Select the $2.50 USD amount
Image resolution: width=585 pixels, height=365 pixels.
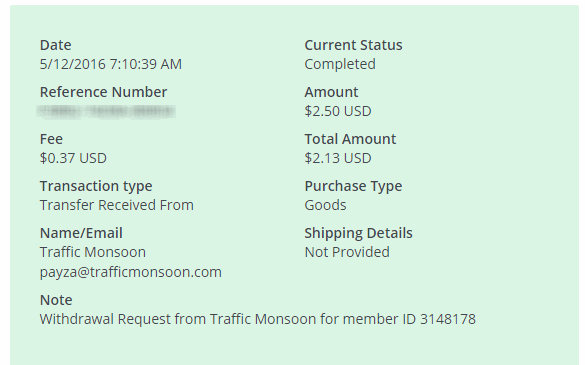(338, 111)
